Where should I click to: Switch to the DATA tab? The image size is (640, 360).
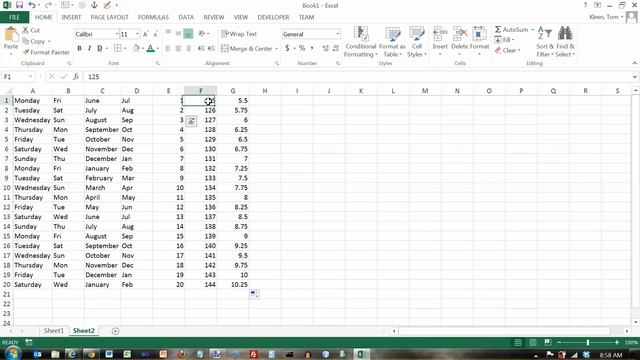[186, 17]
